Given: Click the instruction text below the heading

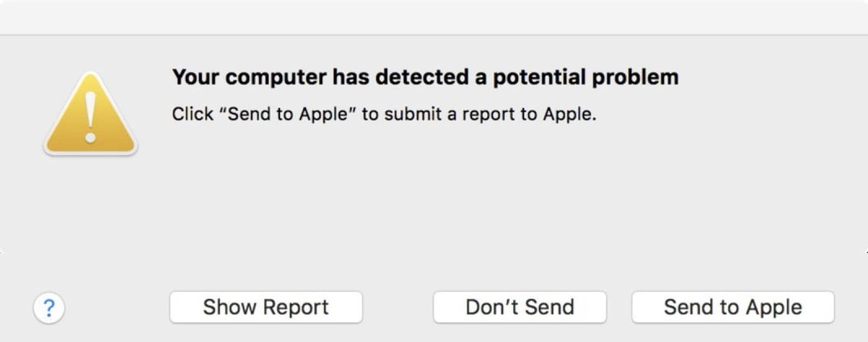Looking at the screenshot, I should click(x=384, y=114).
